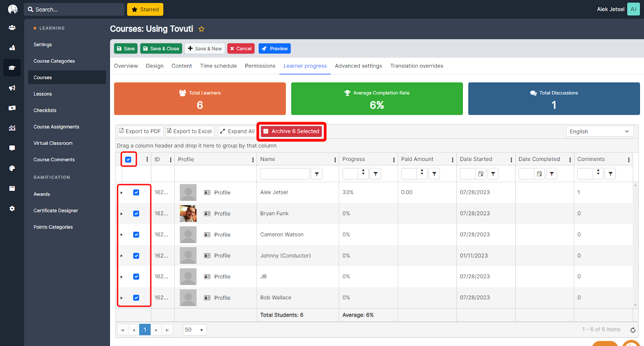644x346 pixels.
Task: Click the Name filter text field
Action: click(x=285, y=174)
